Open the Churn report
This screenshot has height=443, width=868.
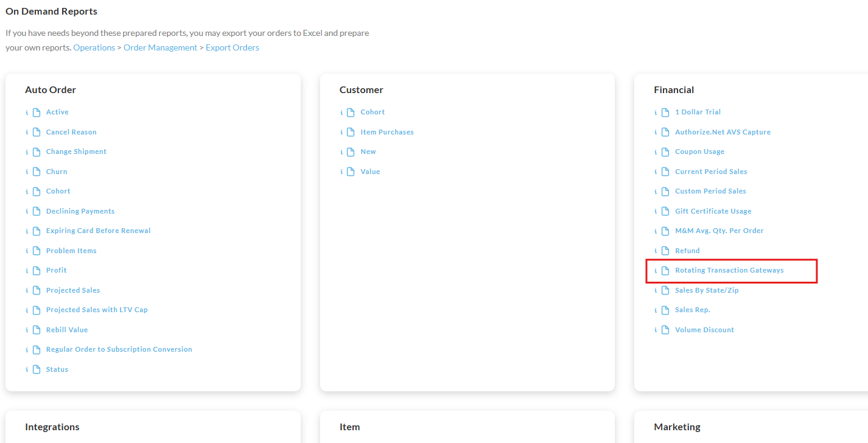57,172
